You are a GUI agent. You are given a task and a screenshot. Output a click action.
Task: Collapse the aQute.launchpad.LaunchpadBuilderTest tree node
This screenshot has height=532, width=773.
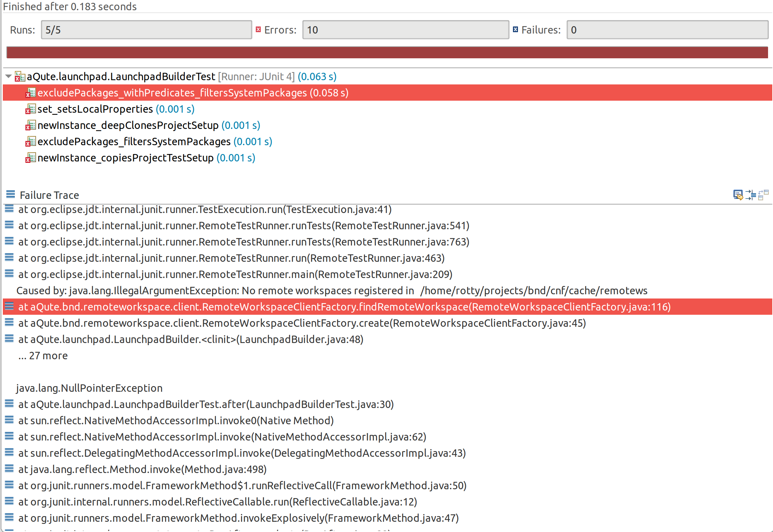click(8, 76)
